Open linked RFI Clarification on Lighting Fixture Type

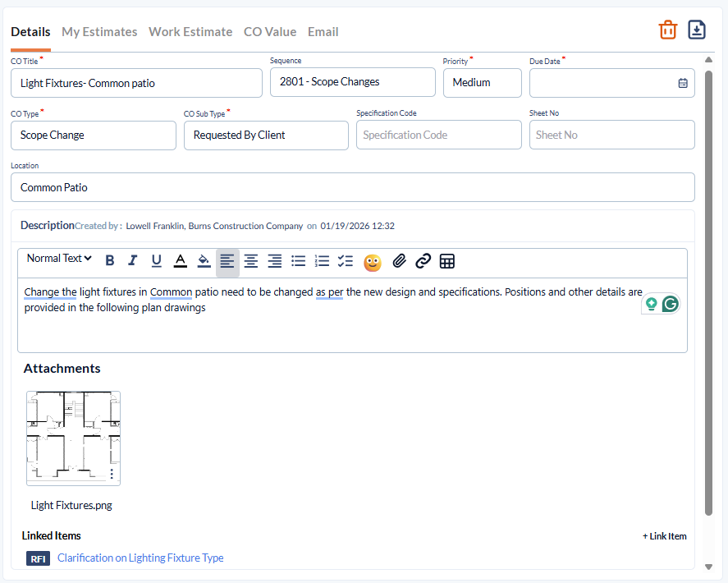click(x=140, y=558)
